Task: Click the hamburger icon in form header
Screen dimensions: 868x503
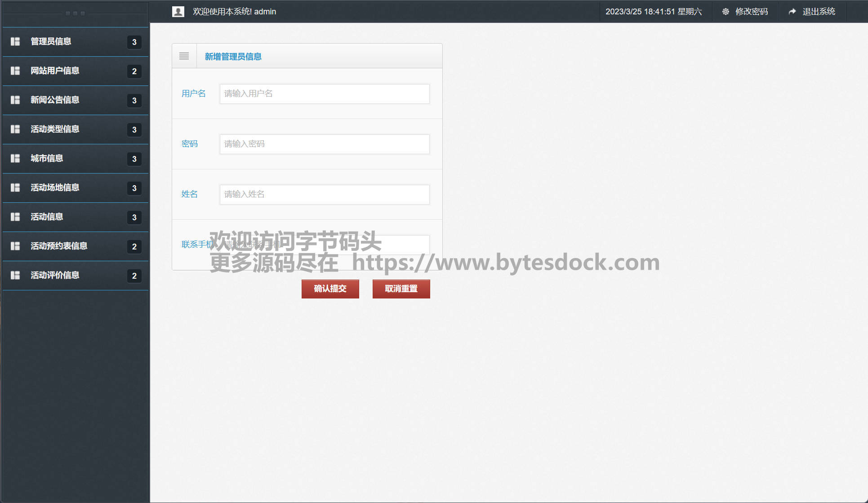Action: pos(184,56)
